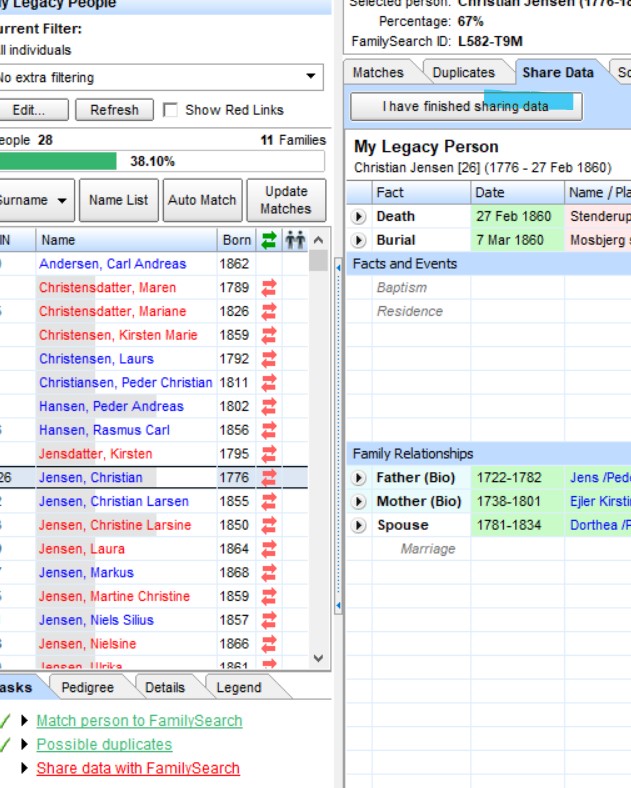Click the Refresh button
This screenshot has height=788, width=631.
(x=115, y=110)
